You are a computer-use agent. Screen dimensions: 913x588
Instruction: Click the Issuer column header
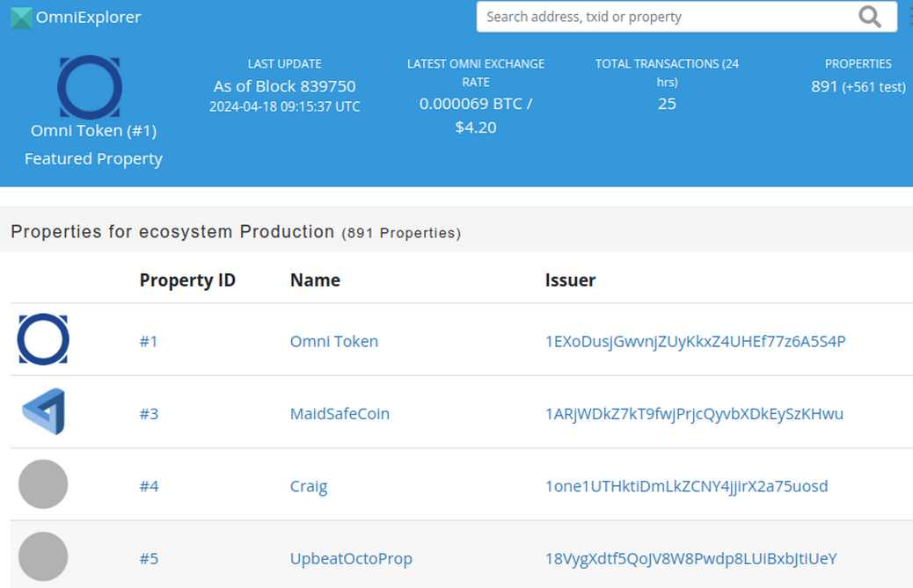pyautogui.click(x=571, y=280)
